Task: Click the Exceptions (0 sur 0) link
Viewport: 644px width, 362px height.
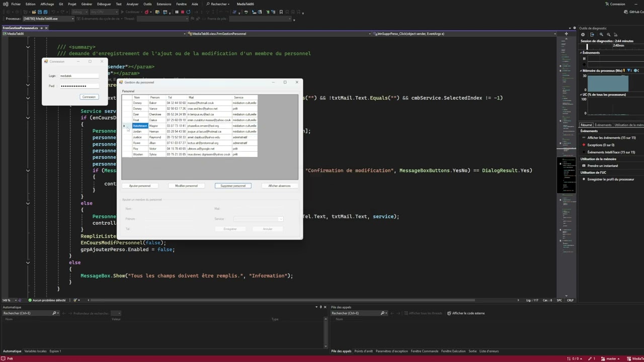Action: pyautogui.click(x=601, y=145)
